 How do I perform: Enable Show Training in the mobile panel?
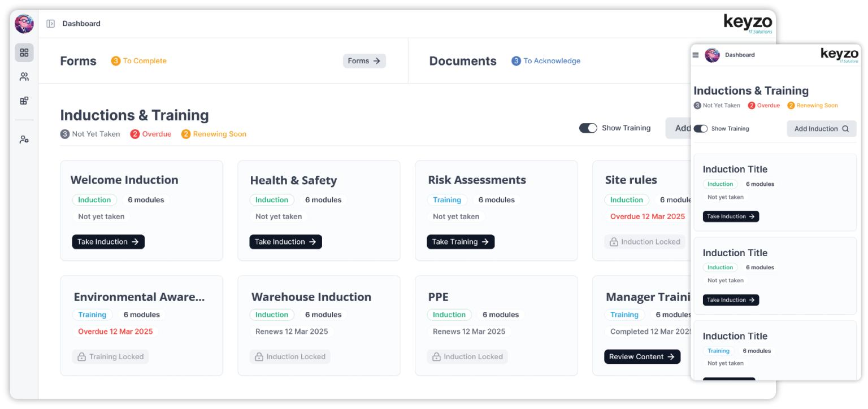coord(701,128)
